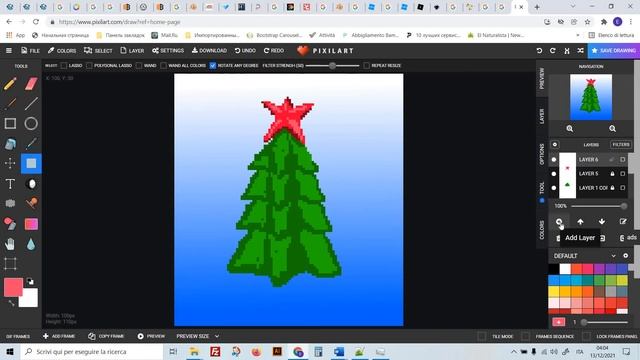The height and width of the screenshot is (360, 640).
Task: Enable the Polygonal Lasso checkbox
Action: click(x=89, y=65)
